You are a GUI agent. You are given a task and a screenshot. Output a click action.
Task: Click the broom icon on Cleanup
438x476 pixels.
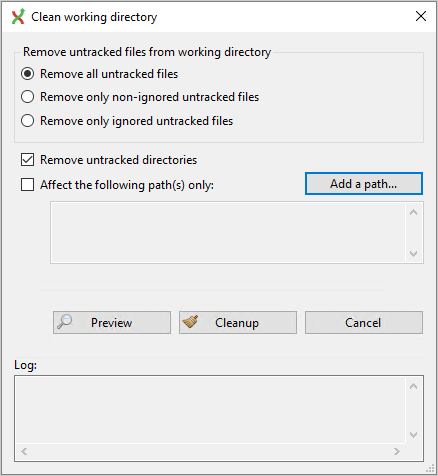click(x=190, y=322)
